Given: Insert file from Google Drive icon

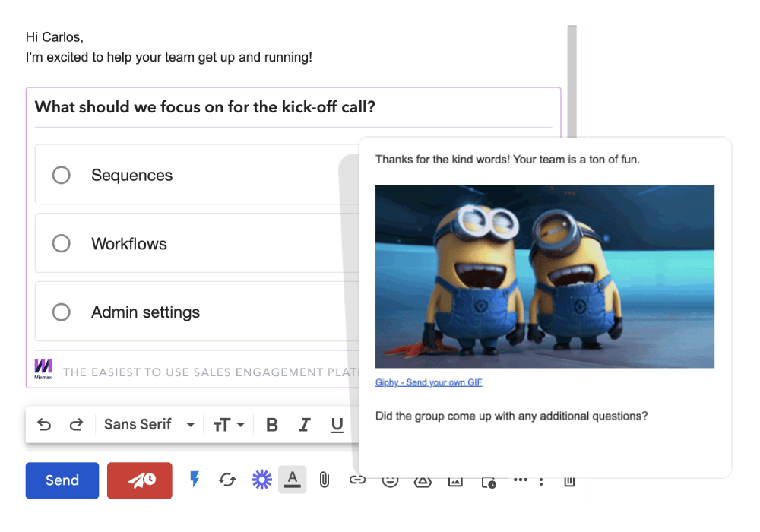Looking at the screenshot, I should (423, 481).
